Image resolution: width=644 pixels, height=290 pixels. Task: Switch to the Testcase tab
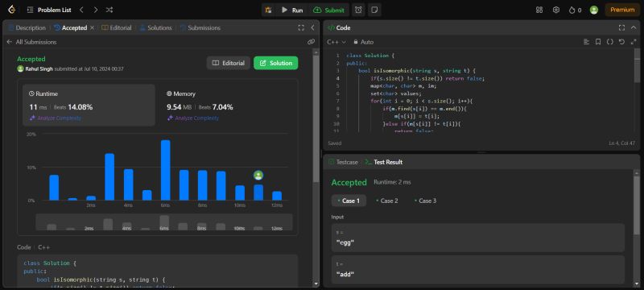(344, 162)
